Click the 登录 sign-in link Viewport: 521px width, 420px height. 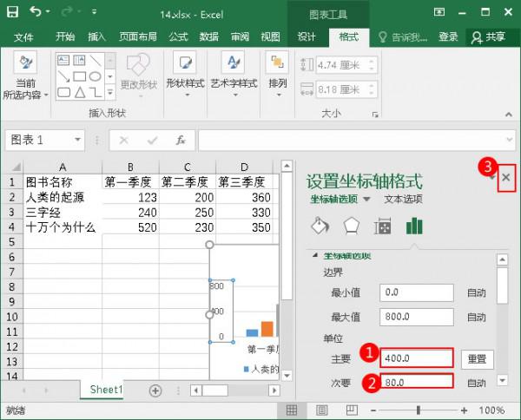coord(448,36)
